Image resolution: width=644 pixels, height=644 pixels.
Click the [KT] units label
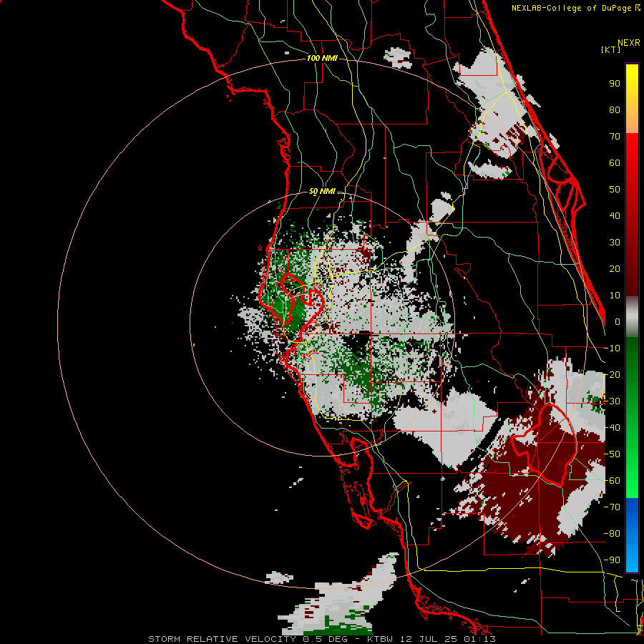(x=610, y=49)
